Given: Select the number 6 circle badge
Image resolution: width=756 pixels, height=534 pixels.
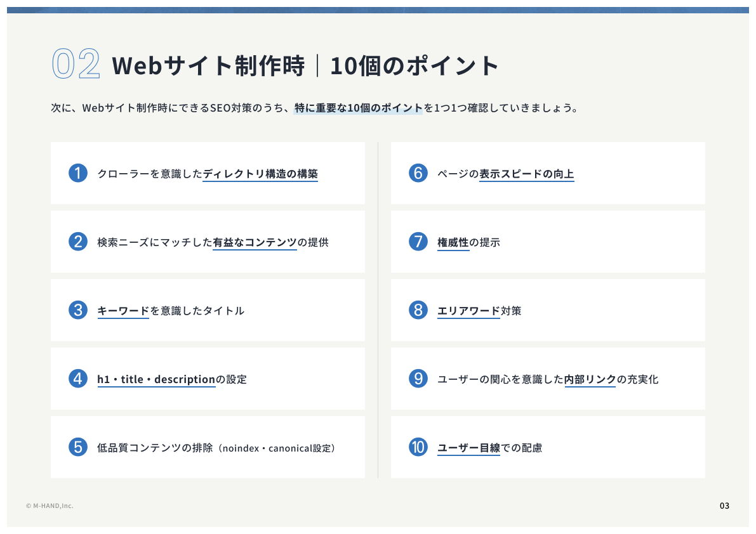Looking at the screenshot, I should (x=418, y=173).
